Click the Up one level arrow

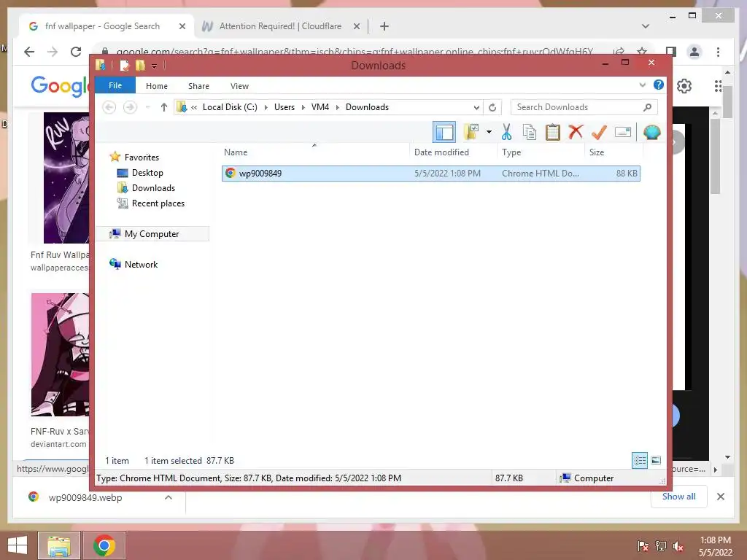pyautogui.click(x=164, y=107)
